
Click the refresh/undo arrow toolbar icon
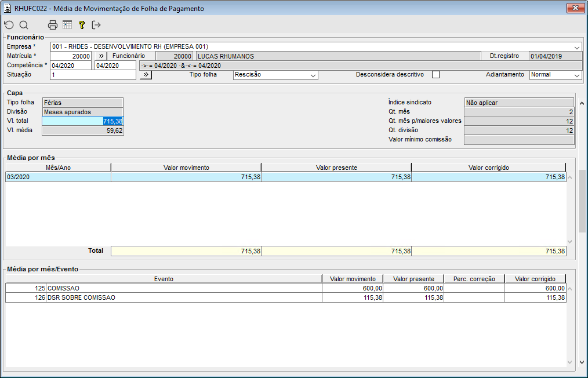9,25
